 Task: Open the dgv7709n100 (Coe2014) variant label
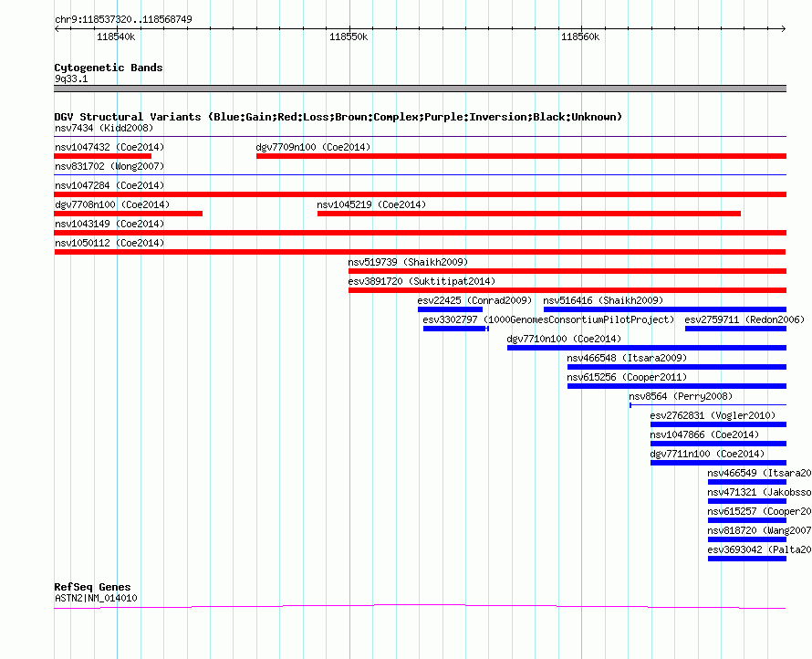click(313, 147)
